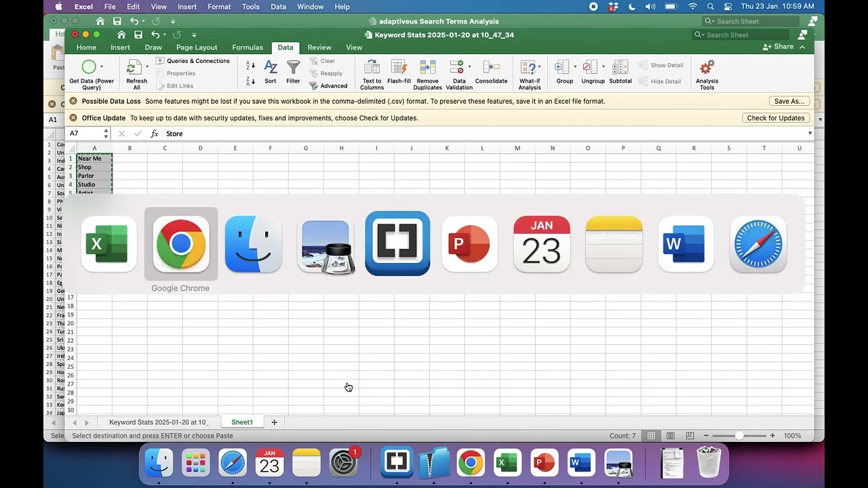Open the Insert ribbon tab
Viewport: 868px width, 488px height.
(x=120, y=47)
